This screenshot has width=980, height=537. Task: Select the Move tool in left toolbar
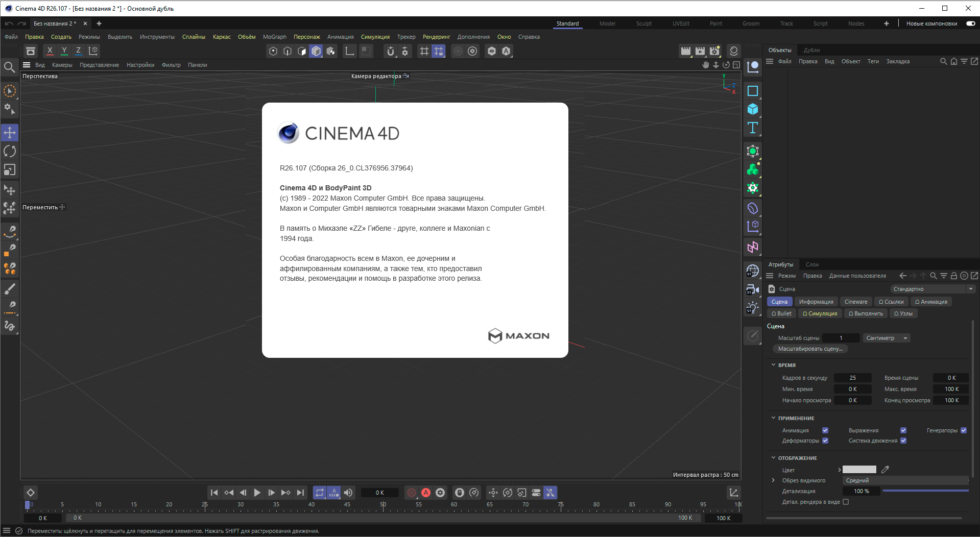tap(10, 133)
